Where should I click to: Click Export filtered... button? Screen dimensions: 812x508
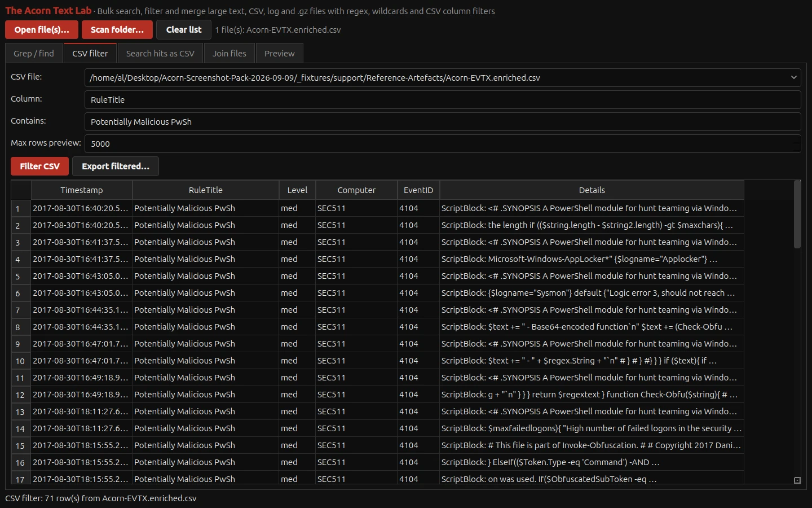click(116, 167)
